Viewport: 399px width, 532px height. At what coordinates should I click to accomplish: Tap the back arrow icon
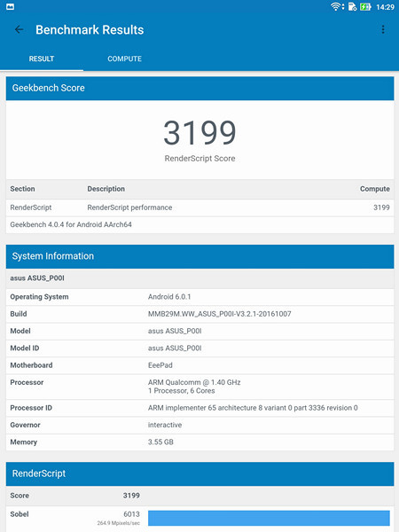pyautogui.click(x=19, y=30)
